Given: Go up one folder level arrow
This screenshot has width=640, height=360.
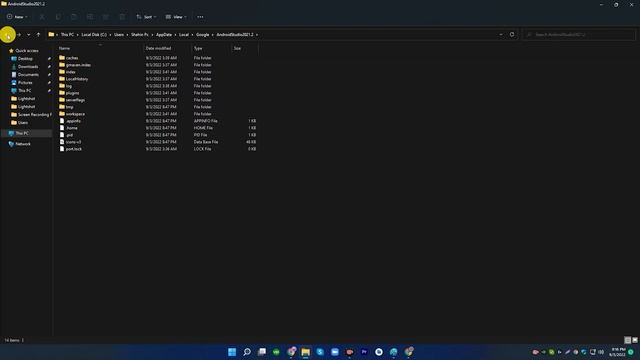Looking at the screenshot, I should (x=38, y=35).
